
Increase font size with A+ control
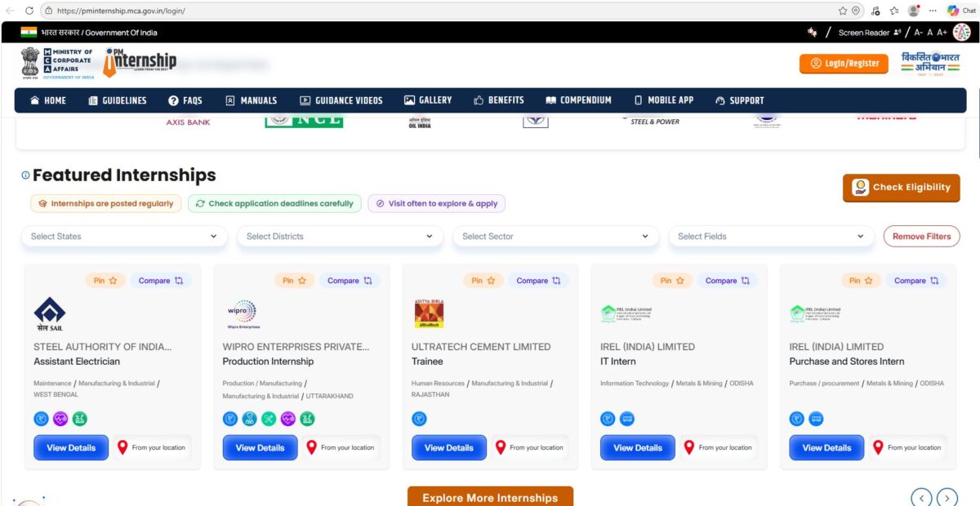(x=942, y=33)
